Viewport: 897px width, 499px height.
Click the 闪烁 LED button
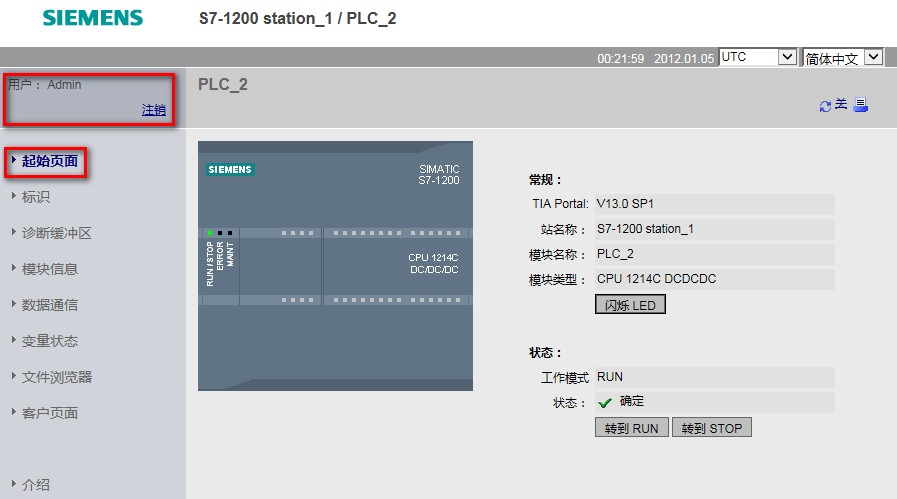coord(630,305)
